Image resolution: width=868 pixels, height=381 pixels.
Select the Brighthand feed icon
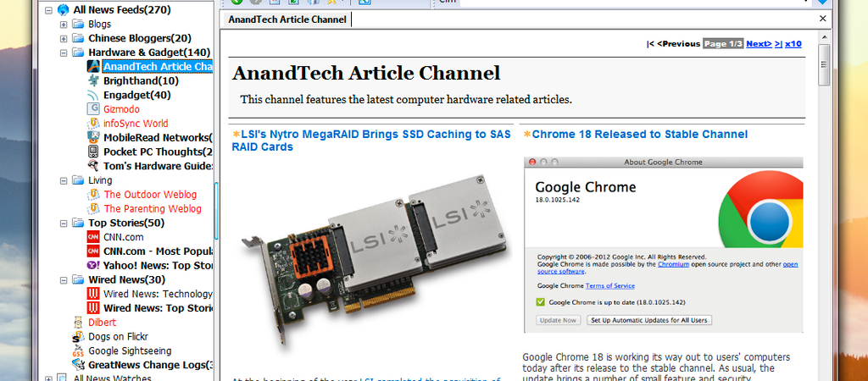click(x=93, y=80)
